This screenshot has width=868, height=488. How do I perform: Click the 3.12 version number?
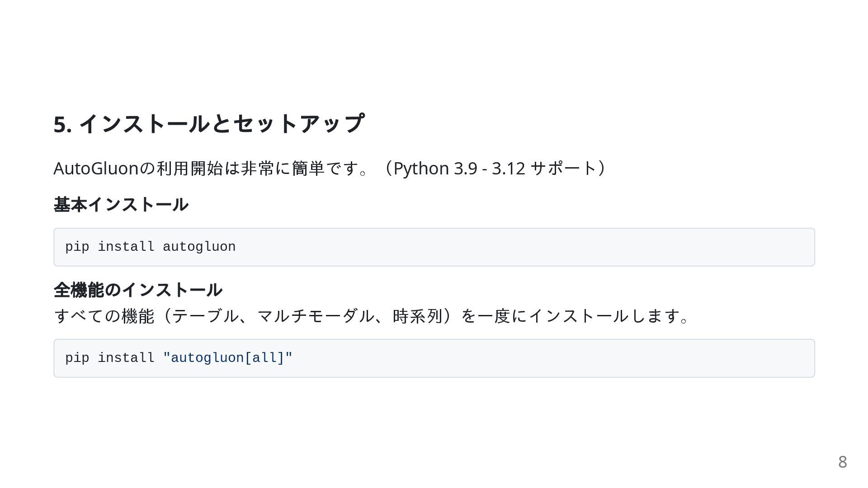pyautogui.click(x=509, y=169)
